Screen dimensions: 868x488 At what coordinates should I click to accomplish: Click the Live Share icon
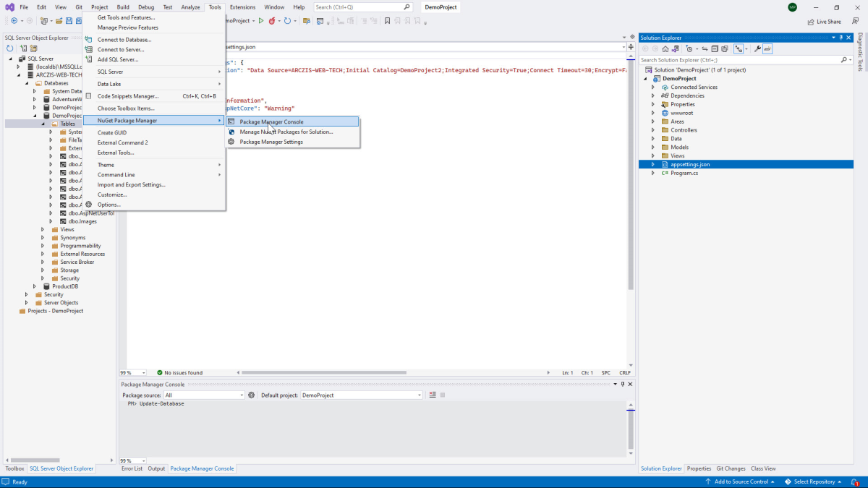coord(812,22)
